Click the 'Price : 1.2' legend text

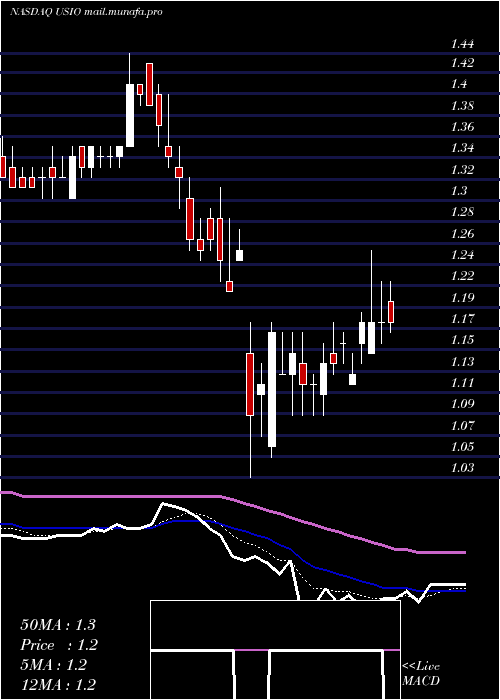59,645
